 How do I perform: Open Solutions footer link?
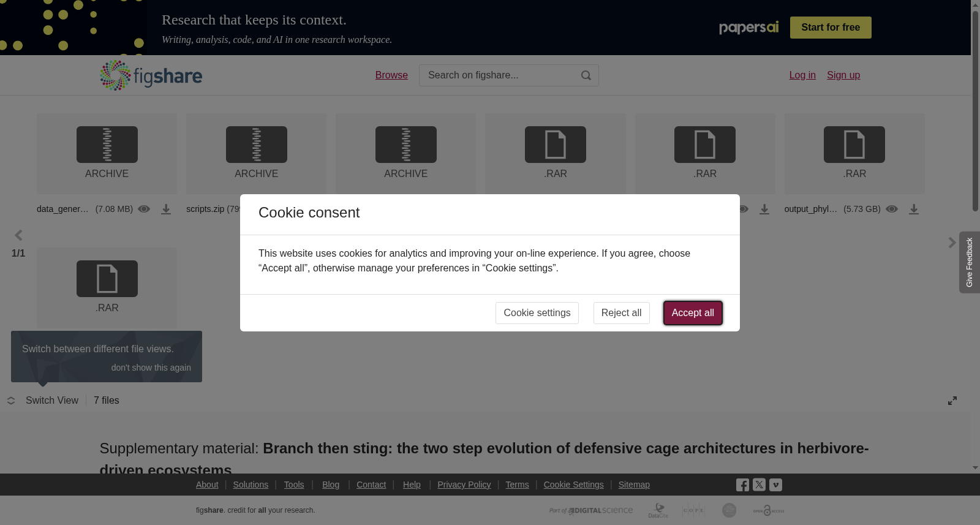point(251,485)
